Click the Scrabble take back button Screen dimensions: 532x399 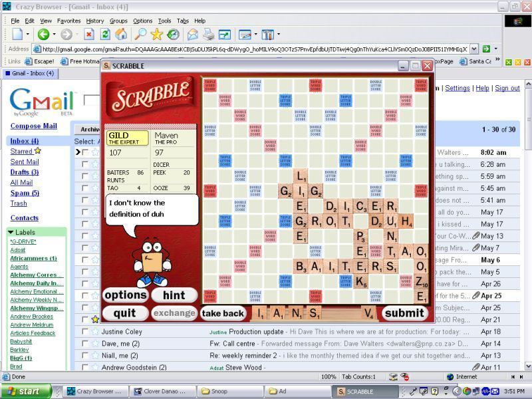[223, 313]
